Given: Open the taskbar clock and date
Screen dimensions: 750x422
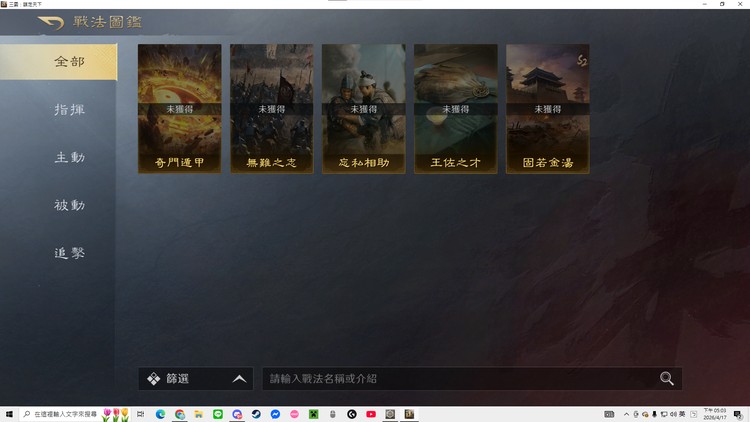Looking at the screenshot, I should pos(715,414).
